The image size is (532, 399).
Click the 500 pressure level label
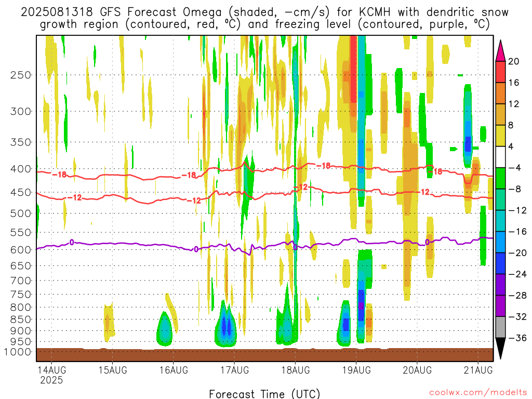pos(21,214)
